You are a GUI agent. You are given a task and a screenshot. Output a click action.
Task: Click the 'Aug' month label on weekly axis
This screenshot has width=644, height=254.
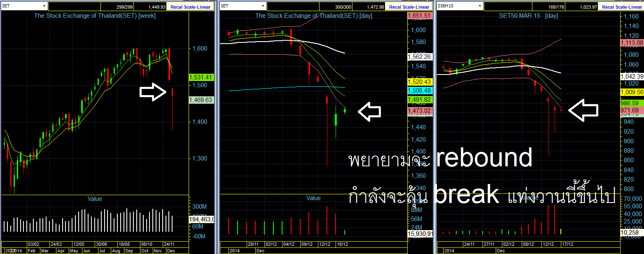pos(116,251)
